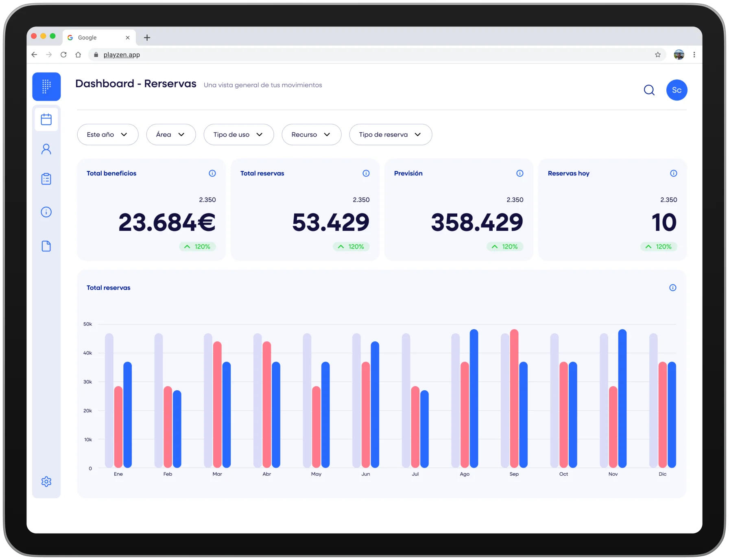Close the Google tab
The width and height of the screenshot is (729, 560).
pyautogui.click(x=128, y=37)
